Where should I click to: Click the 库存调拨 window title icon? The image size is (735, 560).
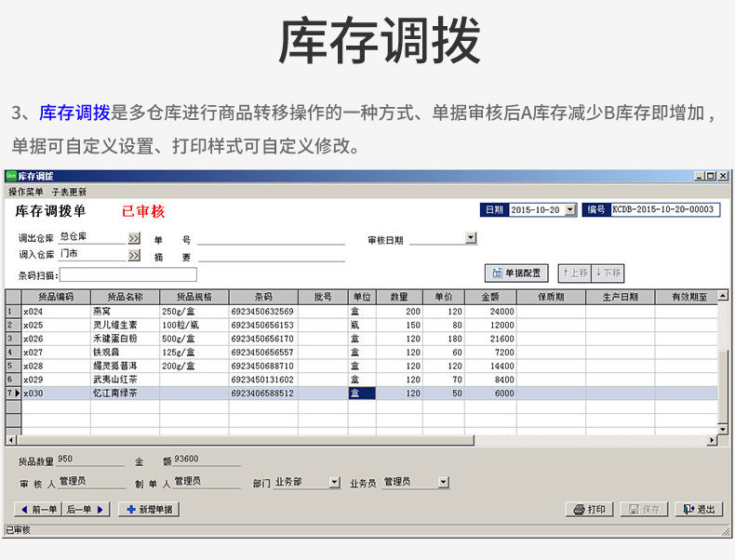point(11,176)
